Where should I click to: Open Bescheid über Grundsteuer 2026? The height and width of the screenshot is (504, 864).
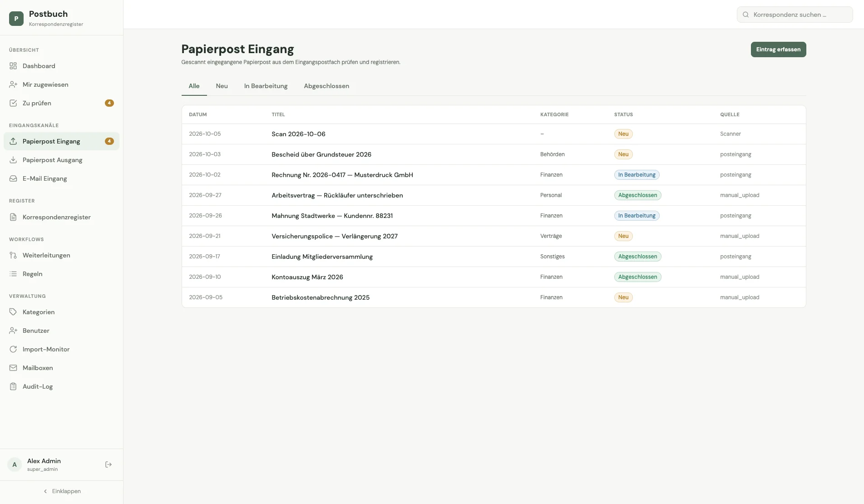point(494,154)
